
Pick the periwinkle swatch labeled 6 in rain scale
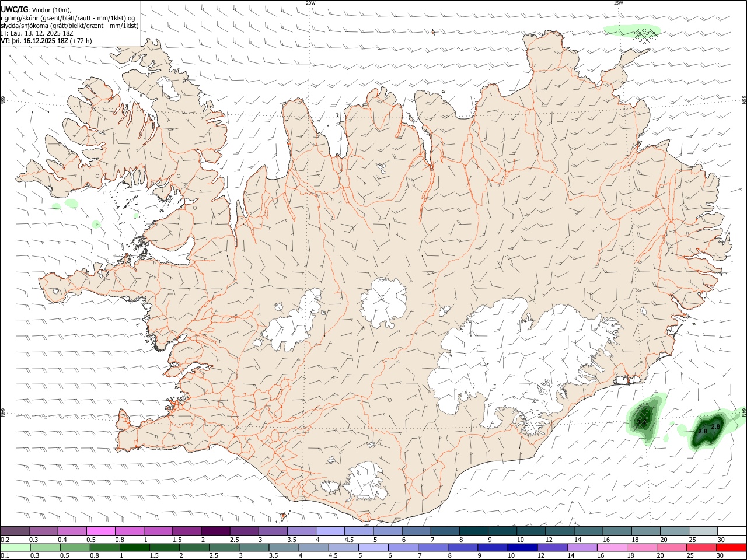[403, 547]
